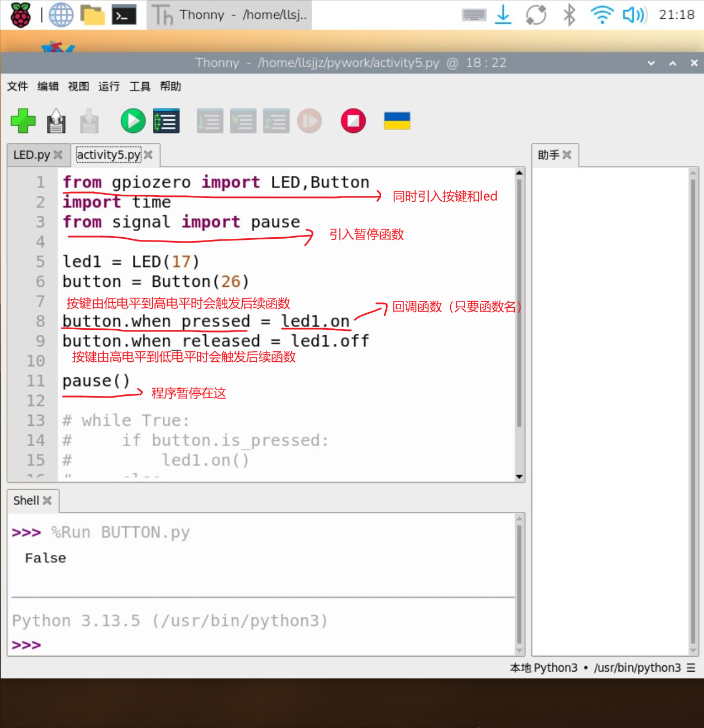The image size is (704, 728).
Task: Launch the terminal from the taskbar
Action: coord(124,15)
